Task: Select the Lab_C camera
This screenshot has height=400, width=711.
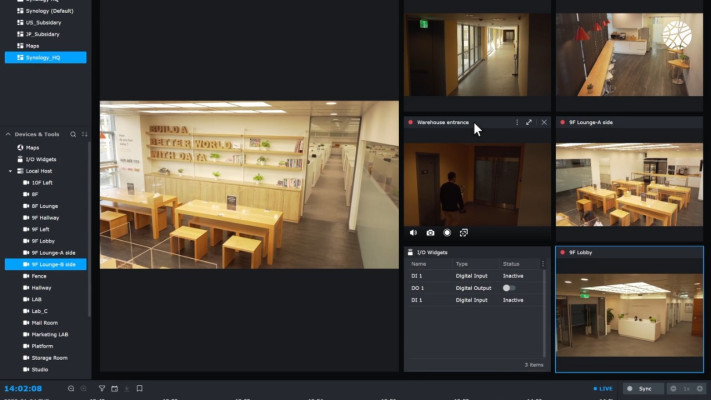Action: pyautogui.click(x=45, y=311)
